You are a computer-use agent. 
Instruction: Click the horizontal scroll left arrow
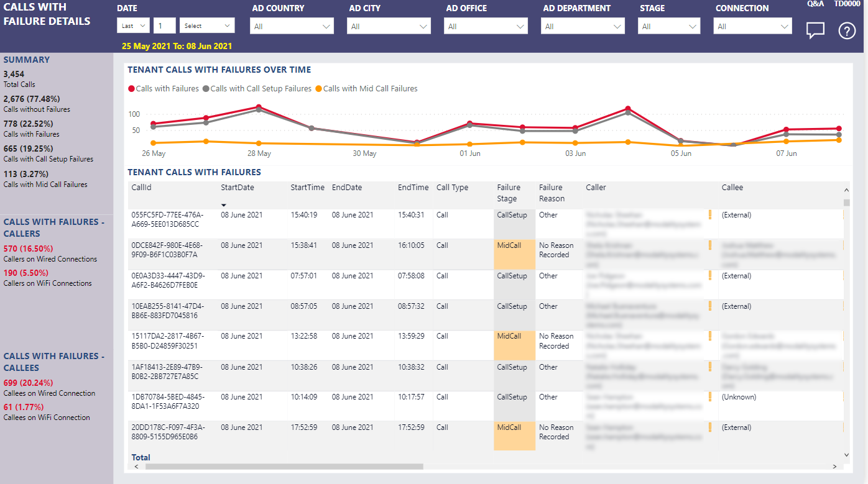coord(137,466)
